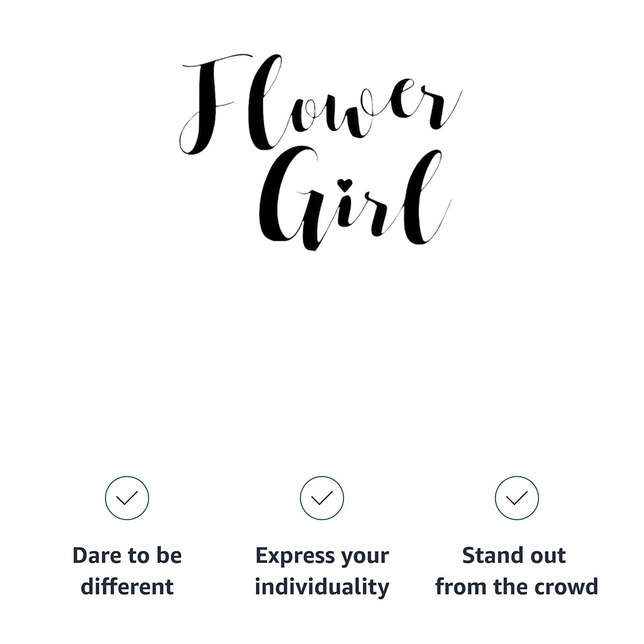Click the checkmark above "Dare to be different"
Viewport: 644px width, 644px height.
127,498
